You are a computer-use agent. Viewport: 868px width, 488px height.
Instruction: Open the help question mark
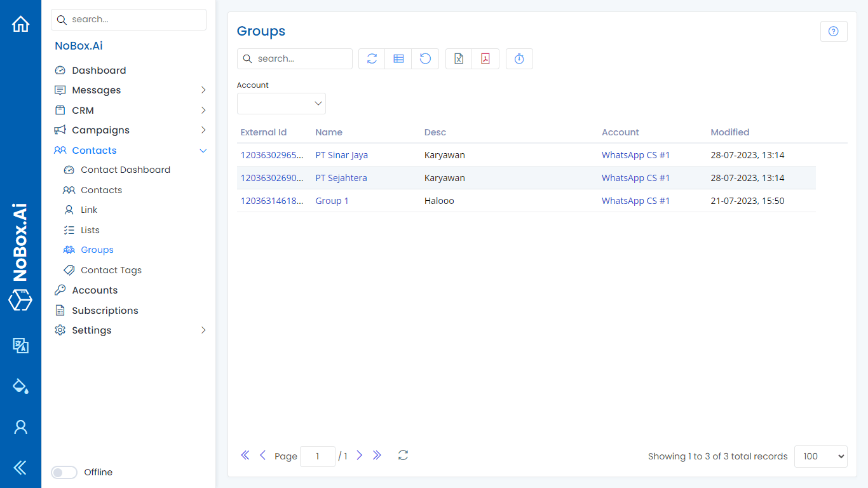833,31
